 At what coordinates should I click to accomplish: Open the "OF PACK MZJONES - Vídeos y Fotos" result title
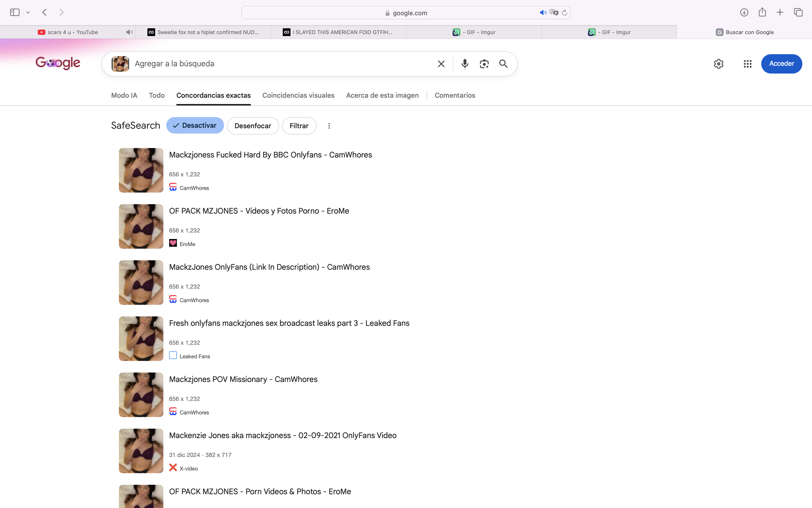(x=259, y=211)
